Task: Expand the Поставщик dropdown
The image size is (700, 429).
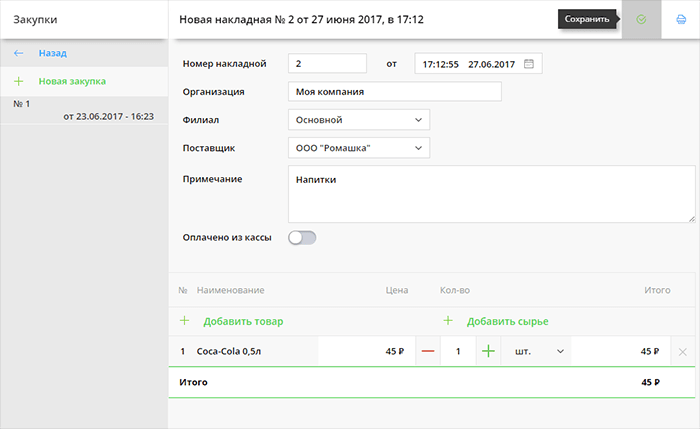Action: (x=358, y=148)
